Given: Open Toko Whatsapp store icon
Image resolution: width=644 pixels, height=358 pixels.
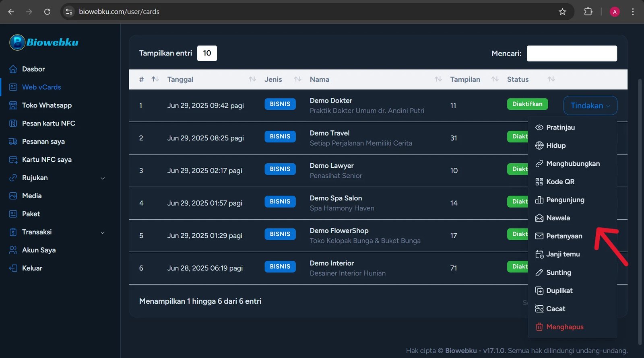Looking at the screenshot, I should pyautogui.click(x=13, y=105).
